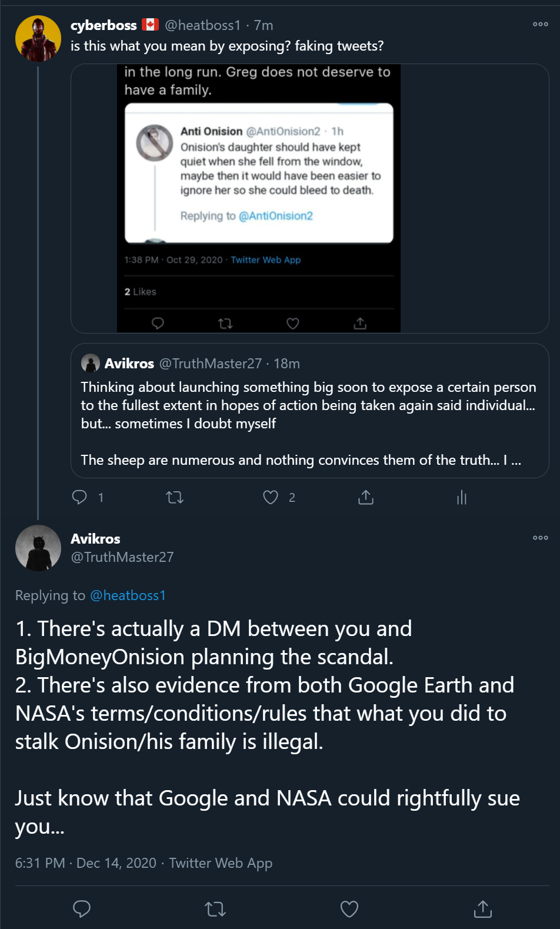Retweet Avikros's main tweet
560x929 pixels.
click(x=215, y=909)
